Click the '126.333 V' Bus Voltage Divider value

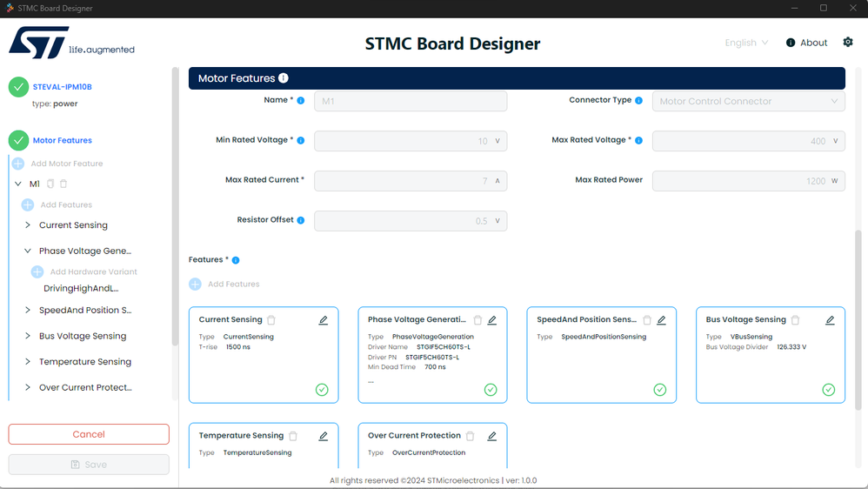pyautogui.click(x=791, y=346)
